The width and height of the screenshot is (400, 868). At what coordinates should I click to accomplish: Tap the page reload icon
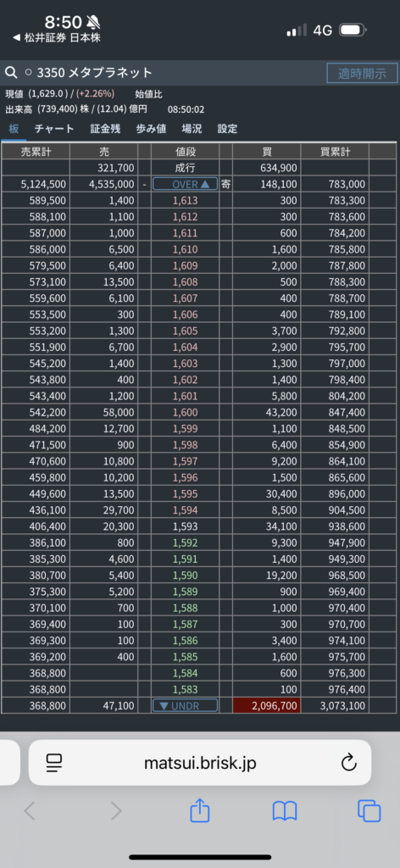pyautogui.click(x=348, y=764)
